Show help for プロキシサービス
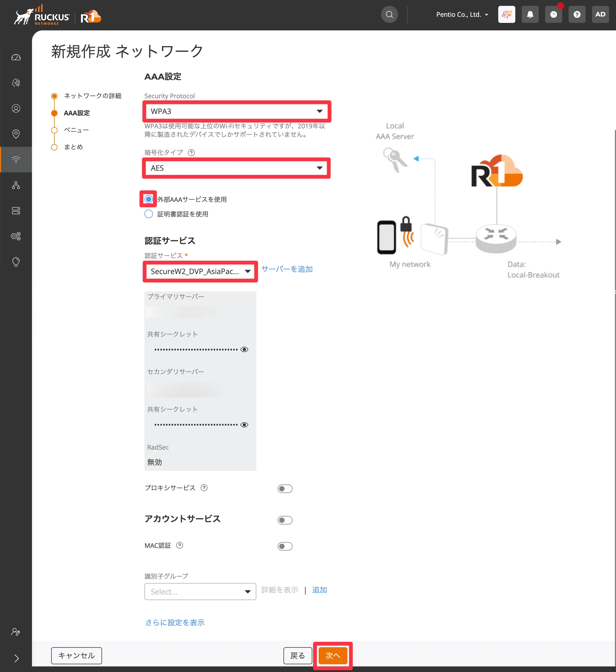 204,488
